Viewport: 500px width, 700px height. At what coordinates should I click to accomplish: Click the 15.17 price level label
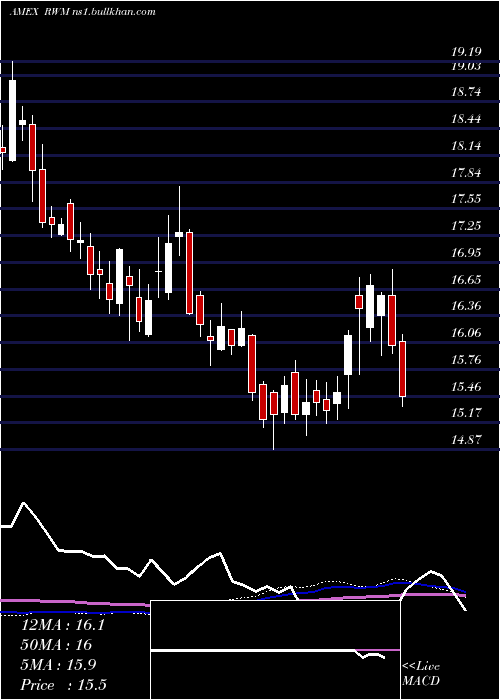(x=466, y=413)
